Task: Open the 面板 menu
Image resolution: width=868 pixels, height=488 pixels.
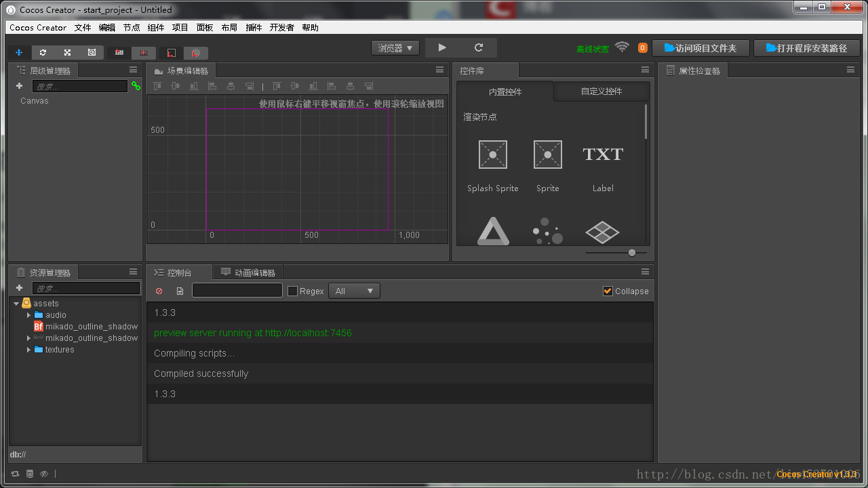Action: (x=205, y=28)
